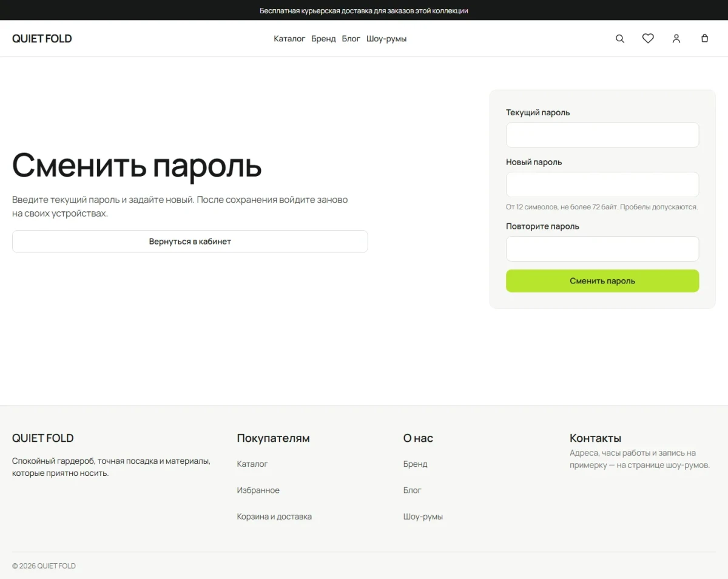Image resolution: width=728 pixels, height=579 pixels.
Task: Open footer link Шоу-румы
Action: (423, 516)
